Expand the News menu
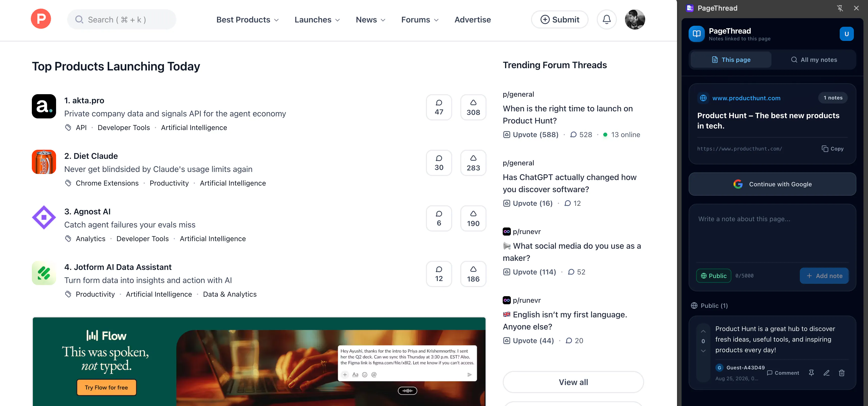 [371, 19]
